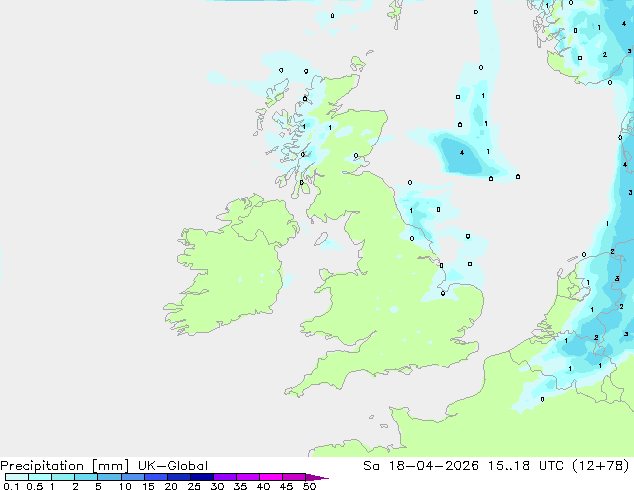Screen dimensions: 634x490
Task: Click the "Precipitation" title text
Action: [42, 466]
